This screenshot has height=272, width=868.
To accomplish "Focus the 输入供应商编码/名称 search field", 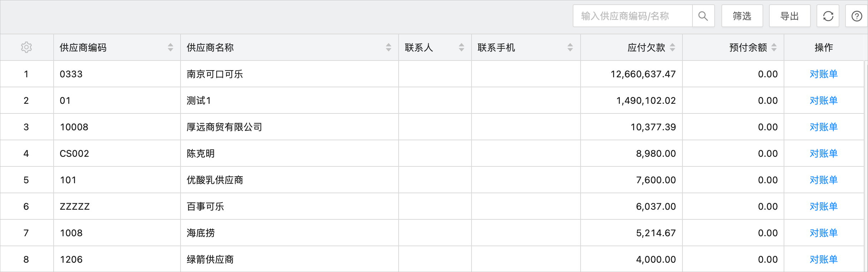I will click(632, 16).
